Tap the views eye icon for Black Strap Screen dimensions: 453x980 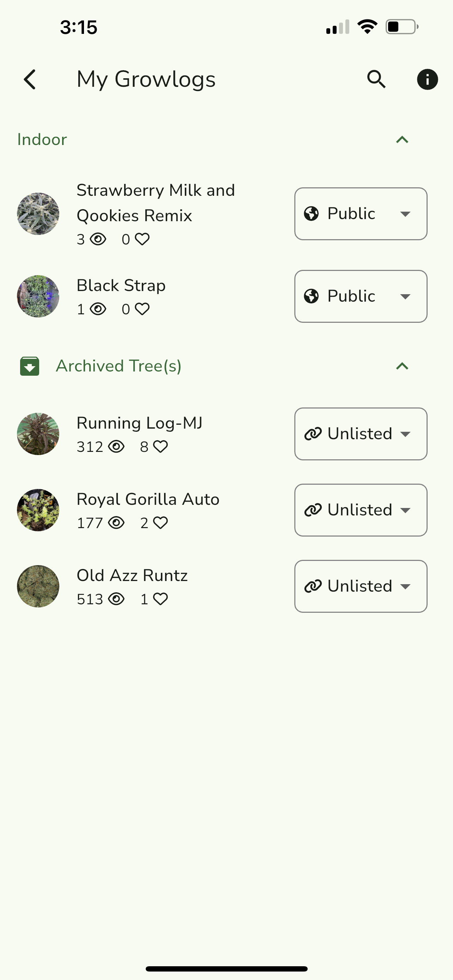(x=98, y=309)
